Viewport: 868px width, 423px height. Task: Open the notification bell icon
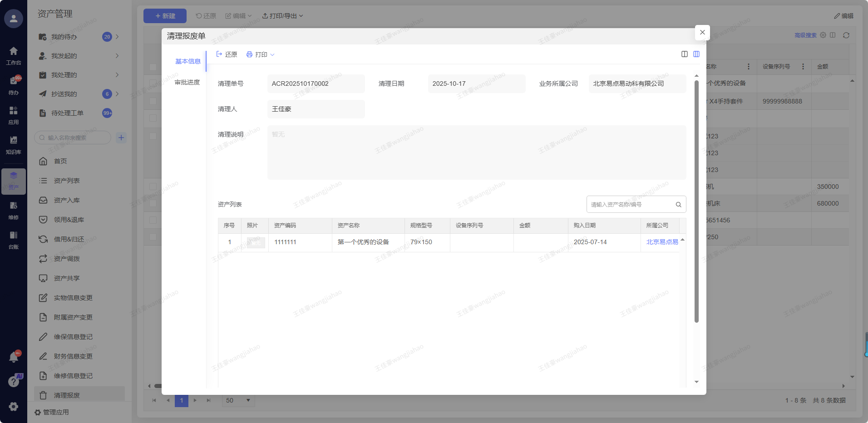[14, 357]
